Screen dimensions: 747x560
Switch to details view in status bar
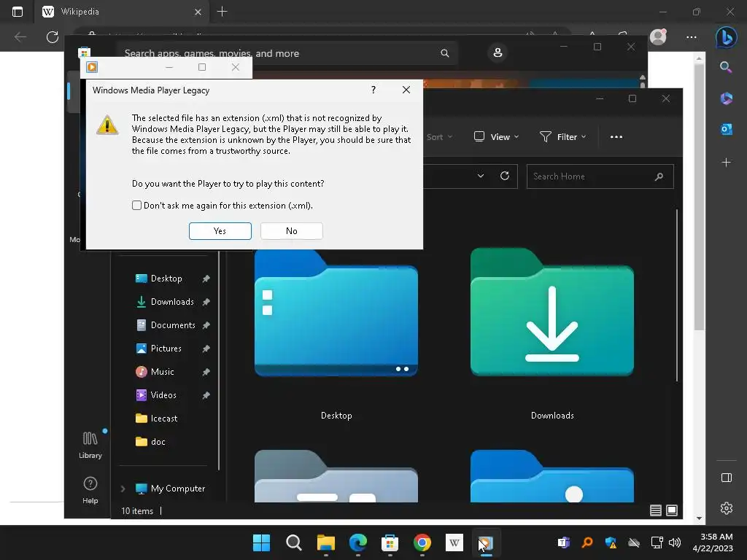656,510
